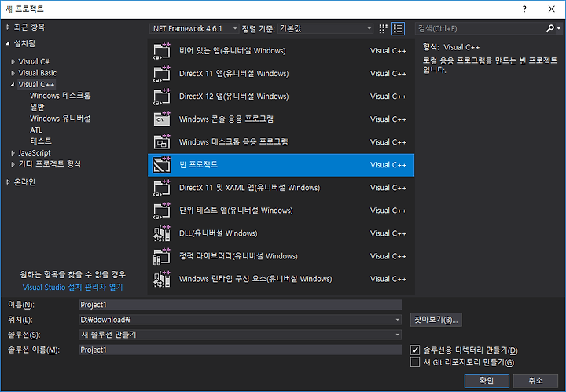
Task: Click the 검색(Ctrl+E) search box
Action: pos(480,28)
